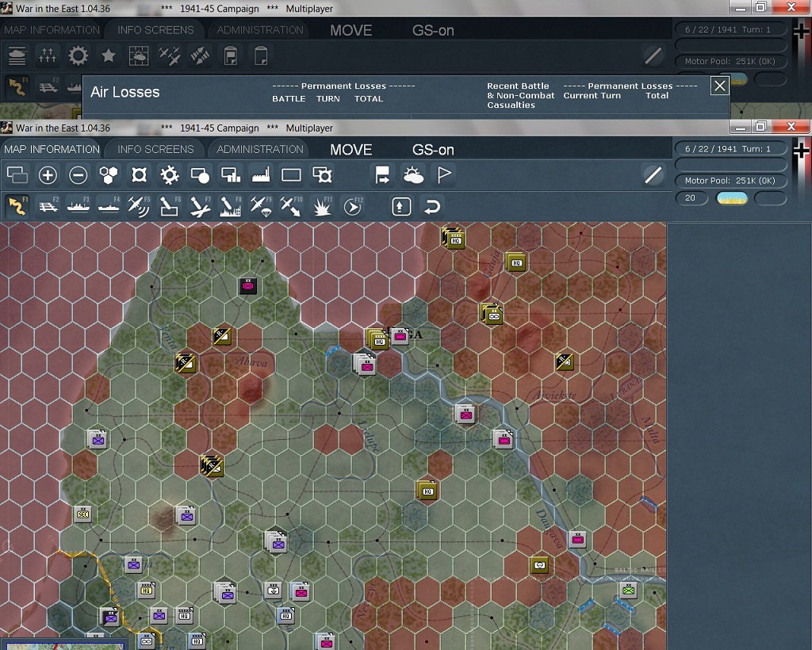Open order of battle tank icon in background window
812x650 pixels.
17,55
